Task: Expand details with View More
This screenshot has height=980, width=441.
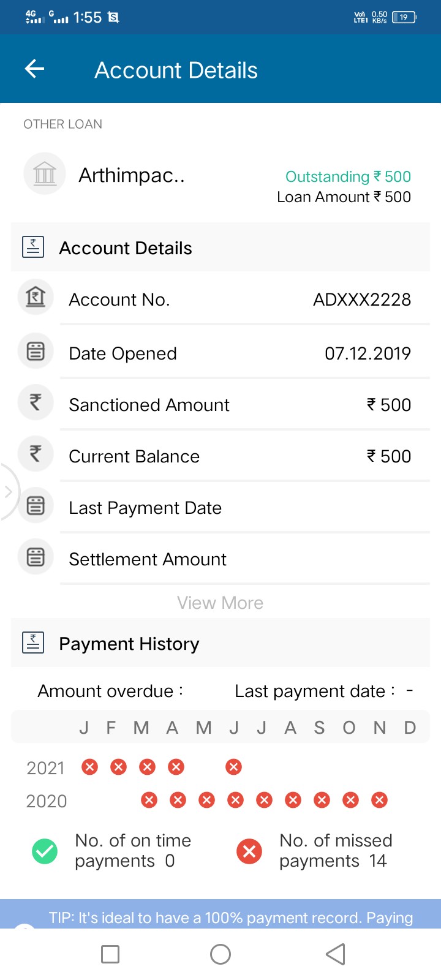Action: tap(220, 603)
